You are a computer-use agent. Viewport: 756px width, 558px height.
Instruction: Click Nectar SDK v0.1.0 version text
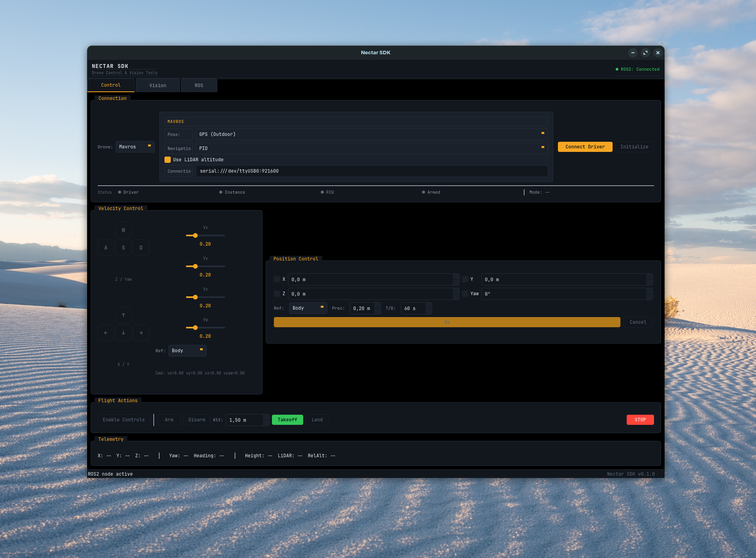631,474
